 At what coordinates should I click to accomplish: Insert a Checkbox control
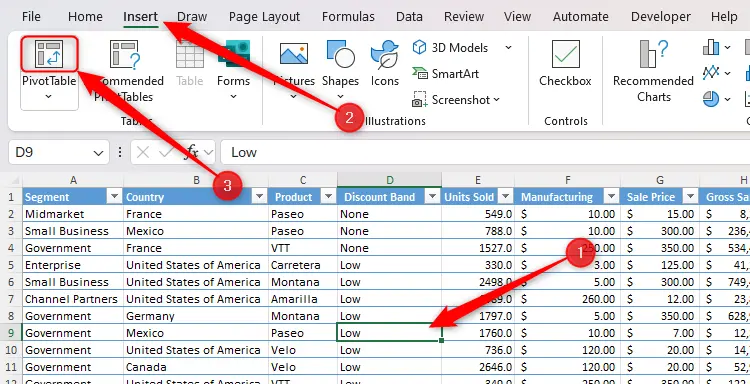(x=565, y=54)
